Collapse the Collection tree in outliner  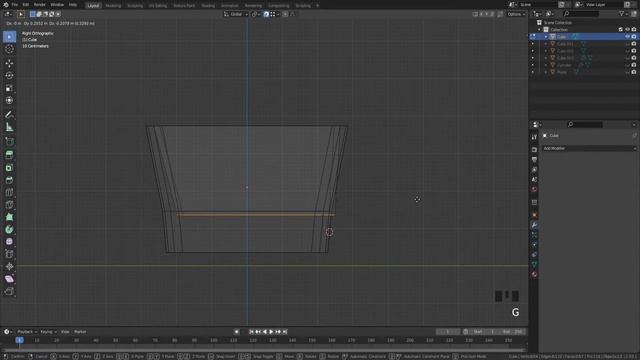[539, 29]
